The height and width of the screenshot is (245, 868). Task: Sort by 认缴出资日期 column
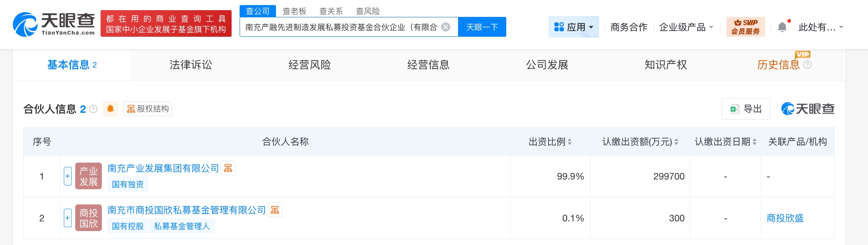pos(754,142)
